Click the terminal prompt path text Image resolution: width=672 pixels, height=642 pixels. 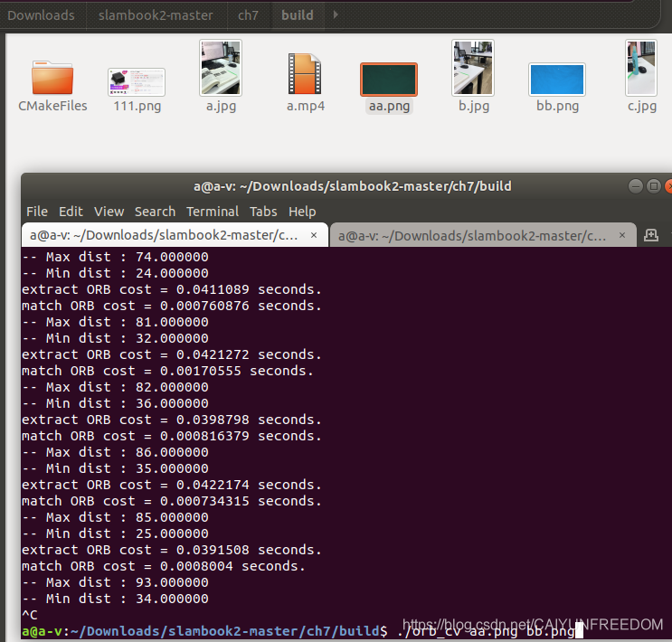224,631
